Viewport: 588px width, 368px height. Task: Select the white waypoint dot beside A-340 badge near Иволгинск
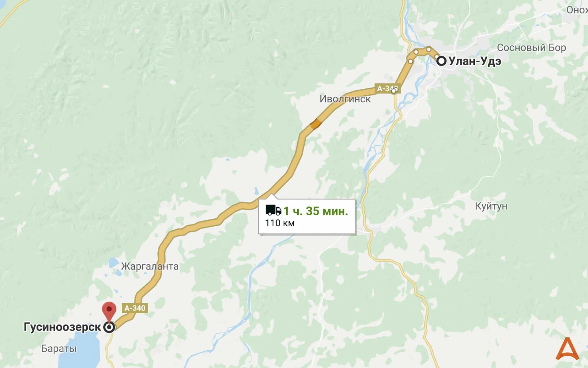click(394, 90)
